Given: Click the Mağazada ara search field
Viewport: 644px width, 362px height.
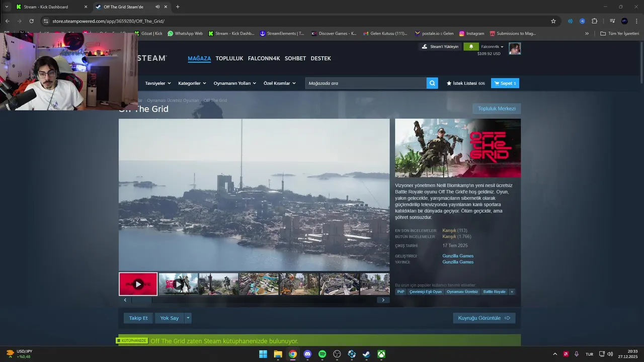Looking at the screenshot, I should [366, 83].
